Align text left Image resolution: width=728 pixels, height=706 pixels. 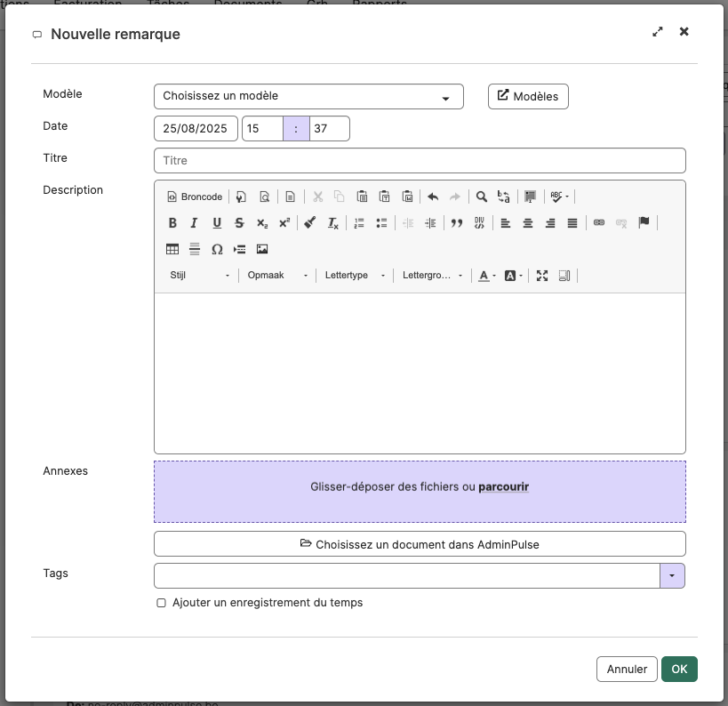point(506,223)
